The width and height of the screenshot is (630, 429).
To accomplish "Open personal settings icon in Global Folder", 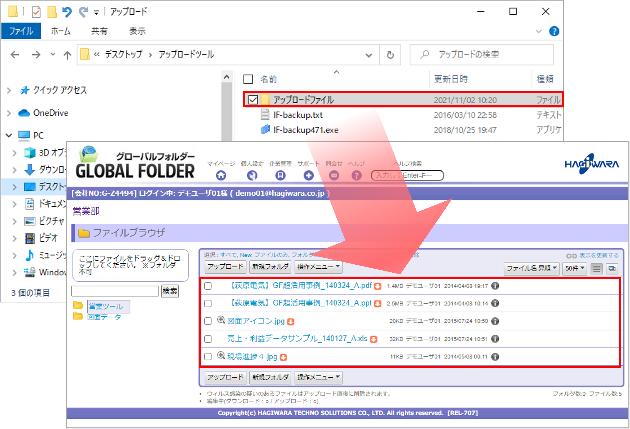I will click(x=252, y=175).
